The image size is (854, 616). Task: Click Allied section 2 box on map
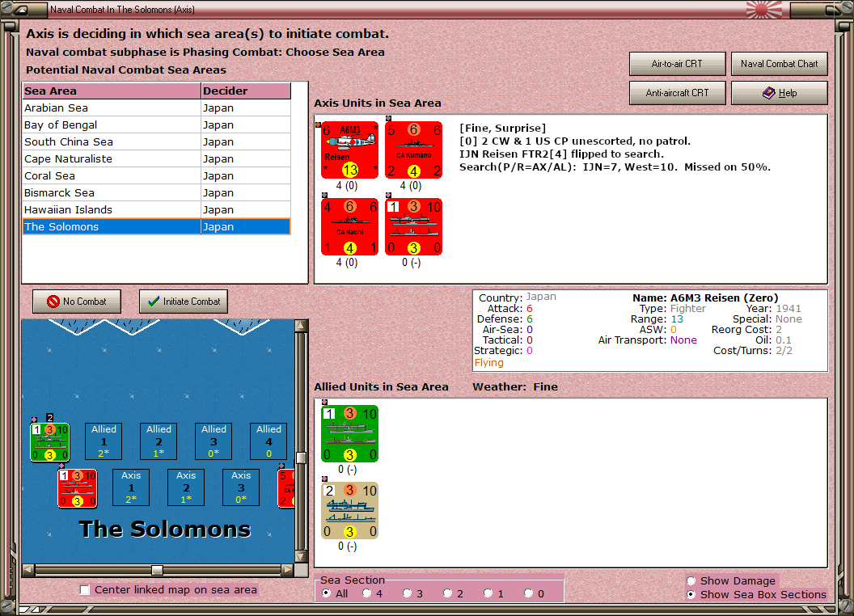pos(159,441)
